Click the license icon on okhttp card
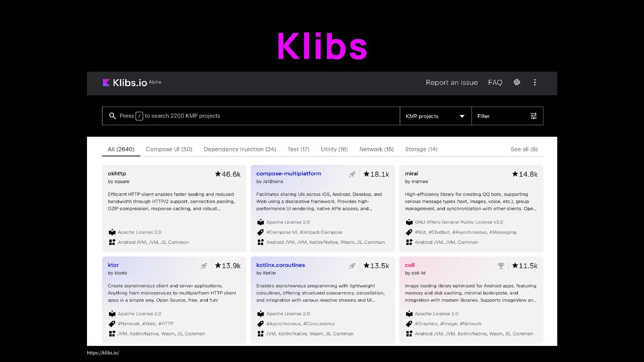Viewport: 644px width, 362px height. [112, 232]
